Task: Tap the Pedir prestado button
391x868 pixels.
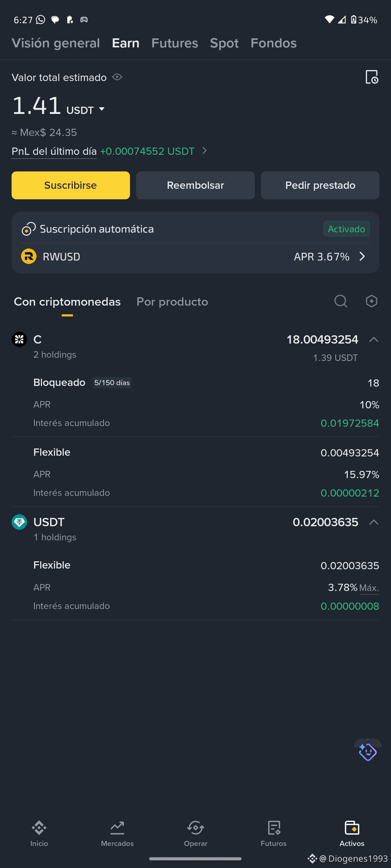Action: (320, 185)
